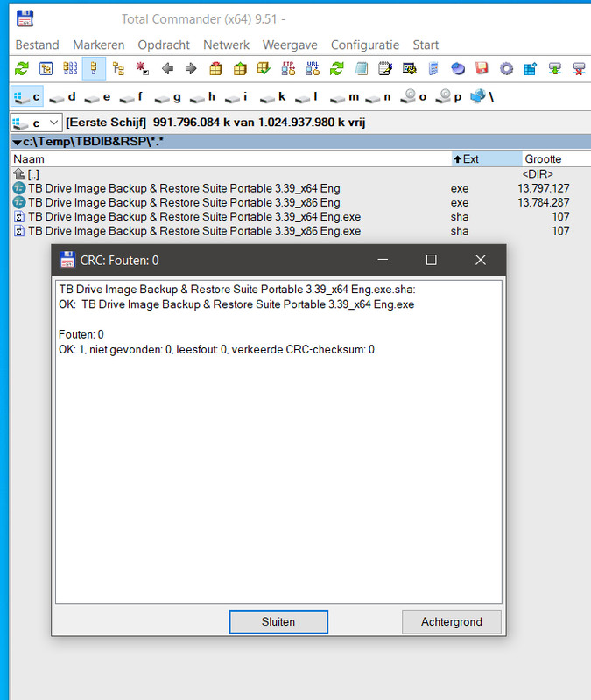Open the Opdracht menu

[x=164, y=45]
